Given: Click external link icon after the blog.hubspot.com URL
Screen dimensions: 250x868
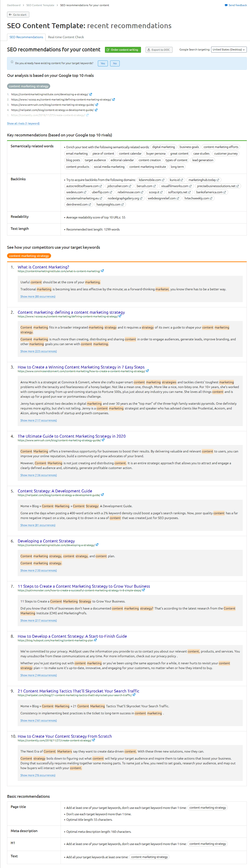Looking at the screenshot, I should click(x=95, y=640).
